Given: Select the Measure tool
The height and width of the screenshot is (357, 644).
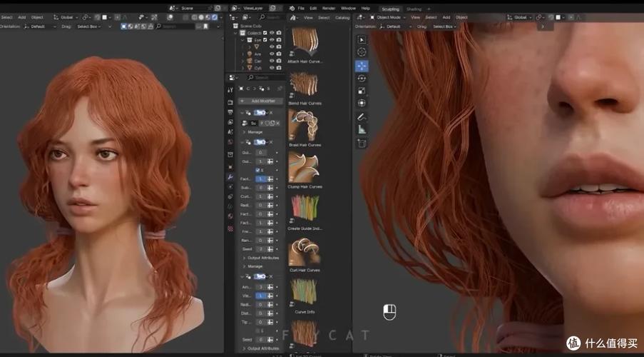Looking at the screenshot, I should [362, 129].
